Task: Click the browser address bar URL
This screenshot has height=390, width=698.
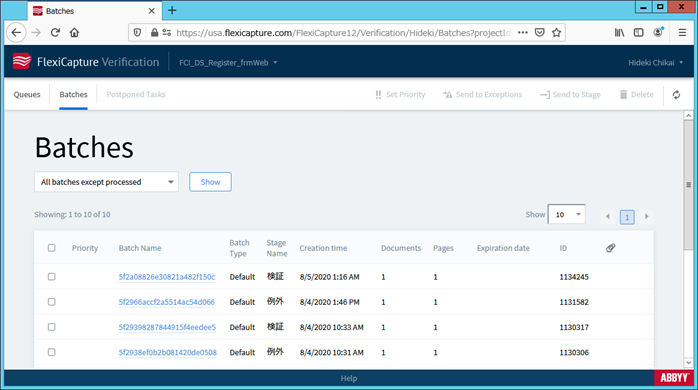Action: point(343,32)
